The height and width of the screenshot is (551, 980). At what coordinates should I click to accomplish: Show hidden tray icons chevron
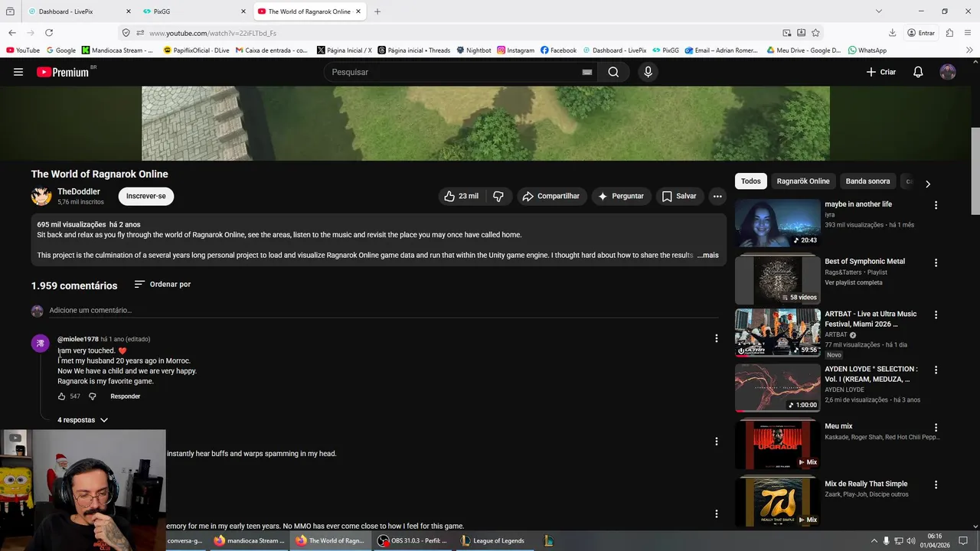tap(874, 540)
